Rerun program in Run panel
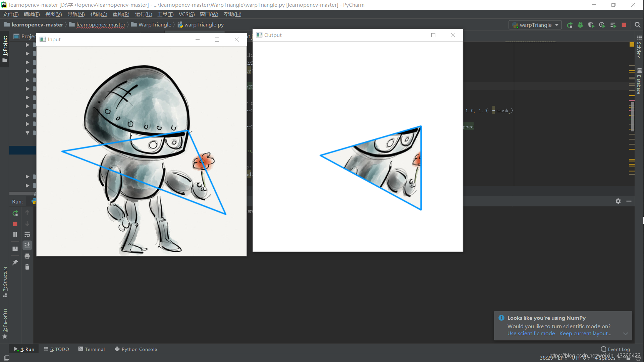Screen dimensions: 644x362 pyautogui.click(x=15, y=213)
